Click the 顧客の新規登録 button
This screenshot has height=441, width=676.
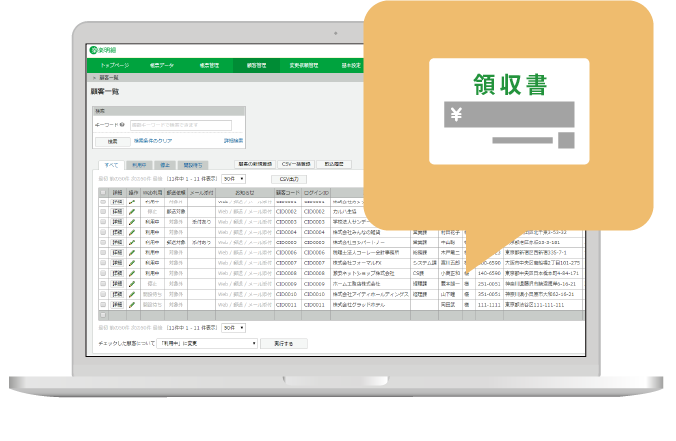click(x=255, y=164)
